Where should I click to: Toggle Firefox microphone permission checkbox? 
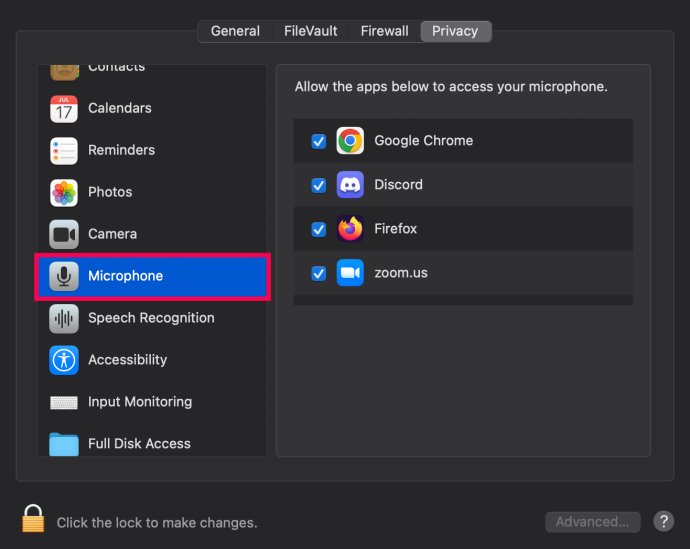[319, 229]
